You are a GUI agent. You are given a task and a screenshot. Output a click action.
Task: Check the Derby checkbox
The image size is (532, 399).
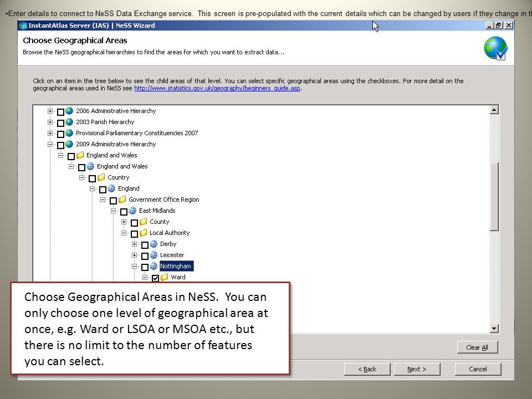tap(145, 245)
